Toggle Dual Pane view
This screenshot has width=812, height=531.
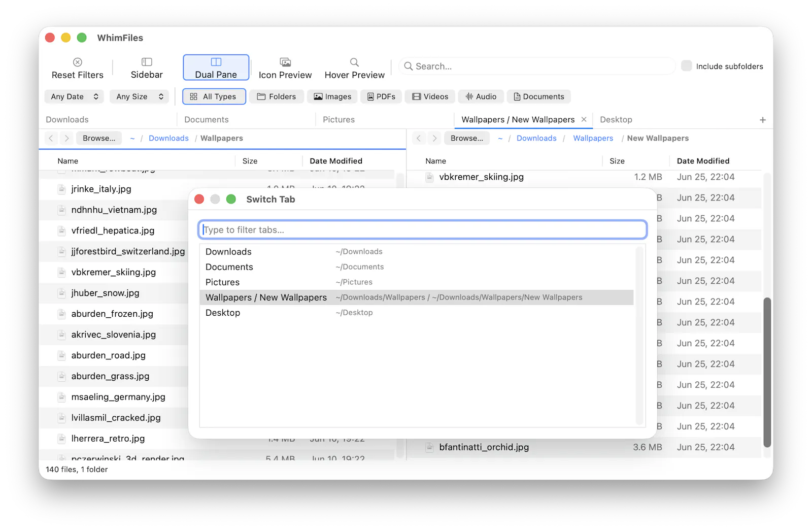(x=216, y=68)
